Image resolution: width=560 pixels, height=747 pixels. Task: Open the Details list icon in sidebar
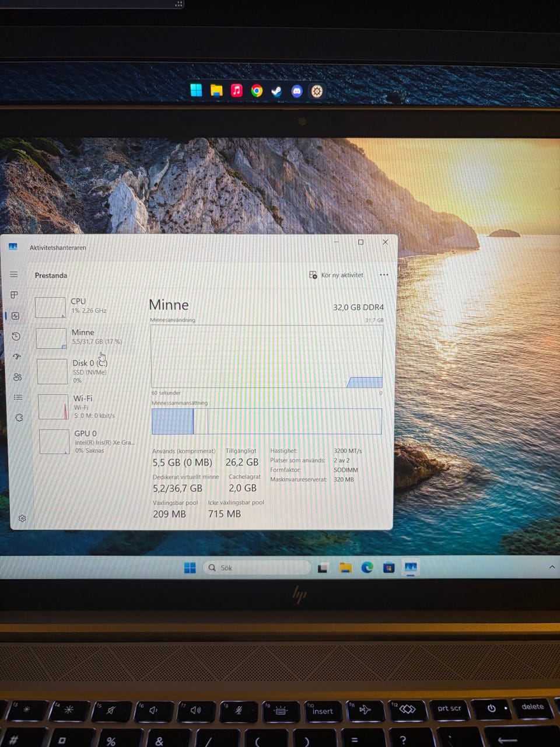coord(18,397)
